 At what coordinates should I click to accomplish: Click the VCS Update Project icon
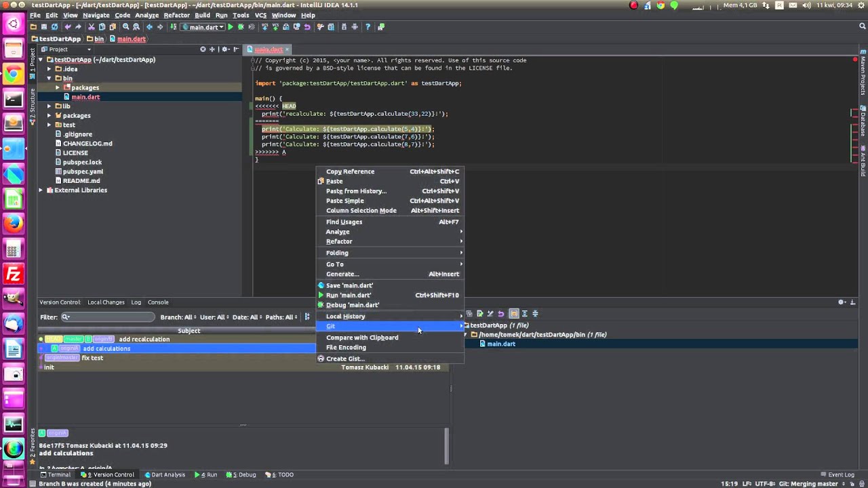coord(265,27)
